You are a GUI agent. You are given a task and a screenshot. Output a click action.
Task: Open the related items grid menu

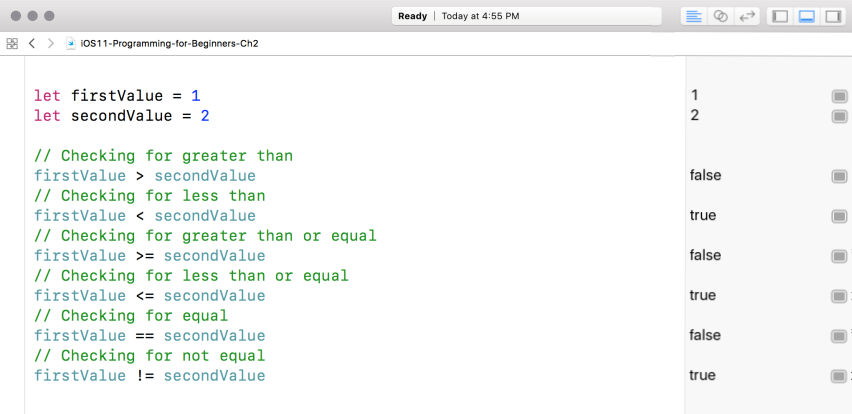pyautogui.click(x=12, y=43)
